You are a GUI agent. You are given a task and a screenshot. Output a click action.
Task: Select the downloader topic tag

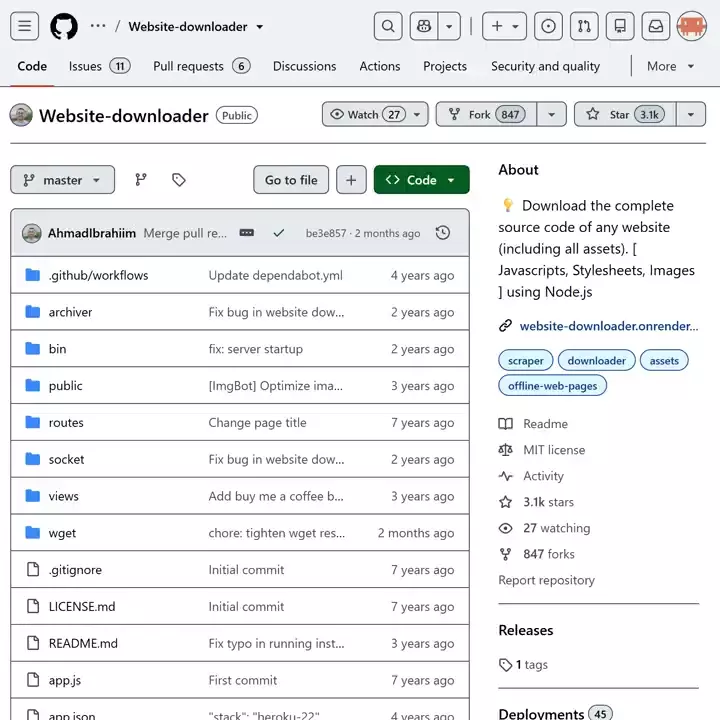pyautogui.click(x=596, y=361)
